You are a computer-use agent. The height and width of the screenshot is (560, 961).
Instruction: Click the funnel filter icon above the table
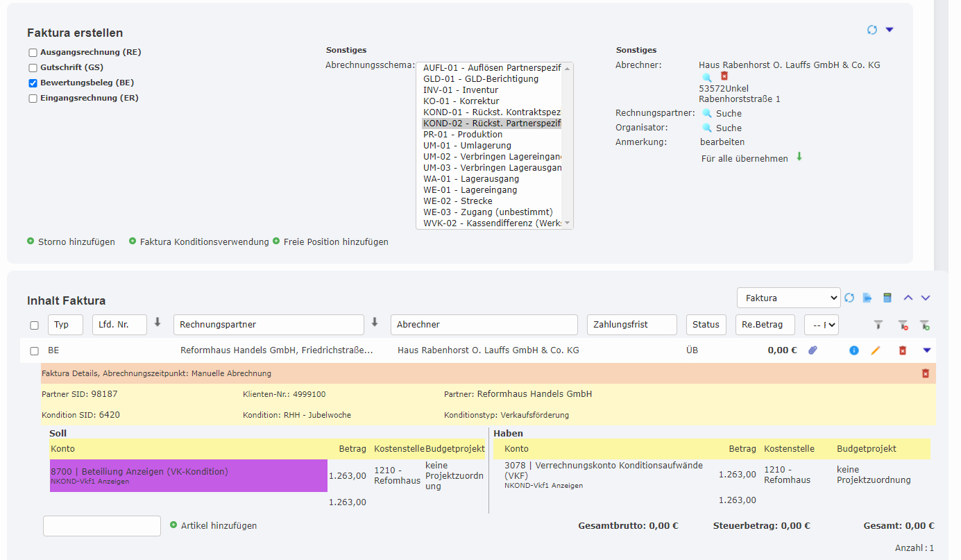pyautogui.click(x=878, y=324)
